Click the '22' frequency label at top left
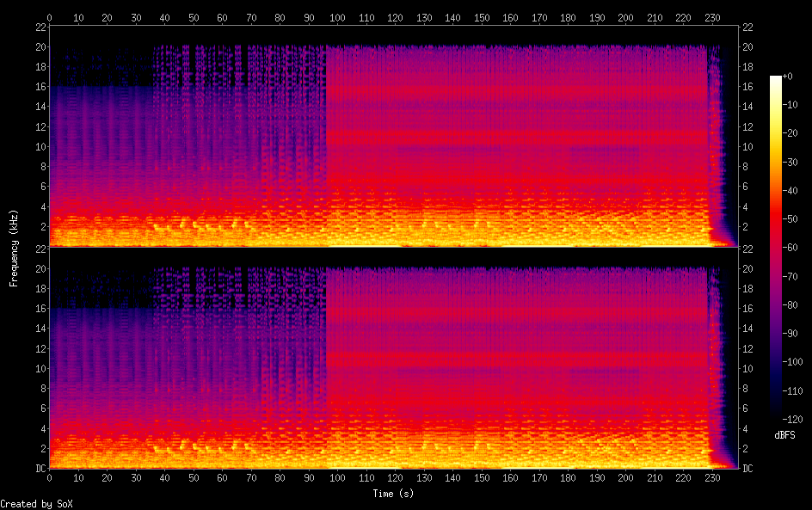812x510 pixels. (40, 27)
